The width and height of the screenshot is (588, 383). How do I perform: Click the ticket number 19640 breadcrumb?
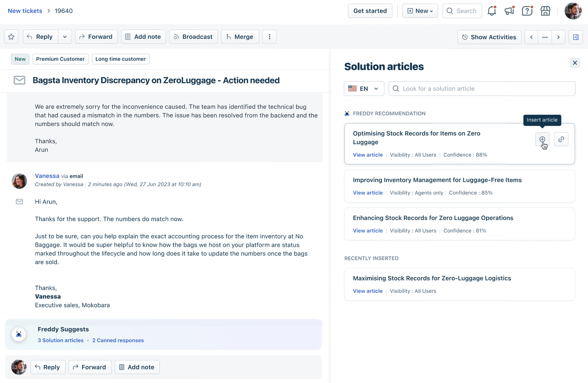pyautogui.click(x=64, y=11)
